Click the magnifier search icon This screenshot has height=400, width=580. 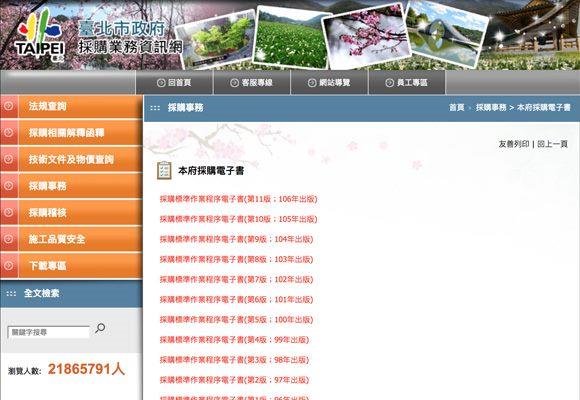pos(100,328)
